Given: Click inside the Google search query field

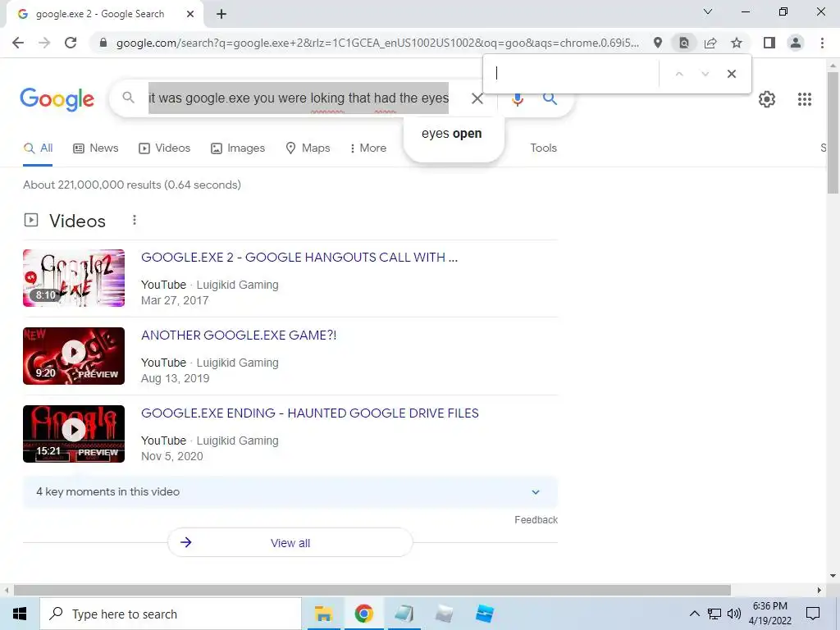Looking at the screenshot, I should [299, 98].
